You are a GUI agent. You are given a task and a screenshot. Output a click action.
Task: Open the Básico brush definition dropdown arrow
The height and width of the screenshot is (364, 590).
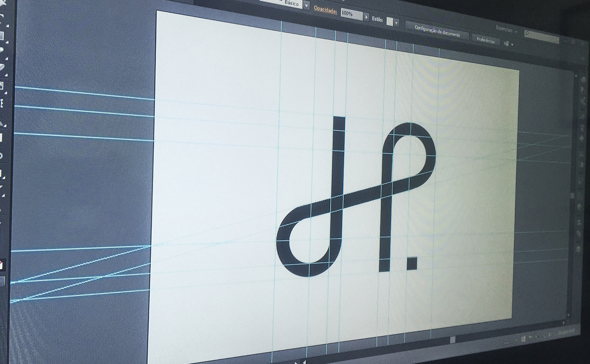coord(306,5)
